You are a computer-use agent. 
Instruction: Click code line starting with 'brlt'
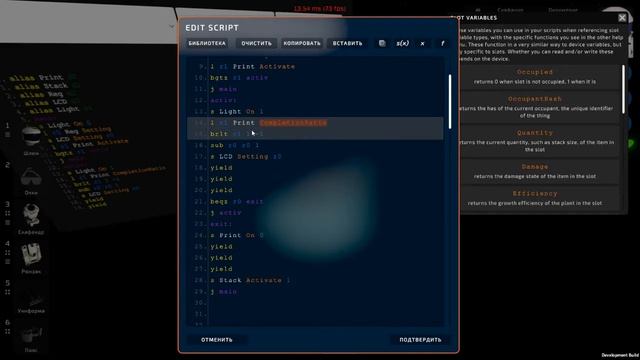coord(237,134)
